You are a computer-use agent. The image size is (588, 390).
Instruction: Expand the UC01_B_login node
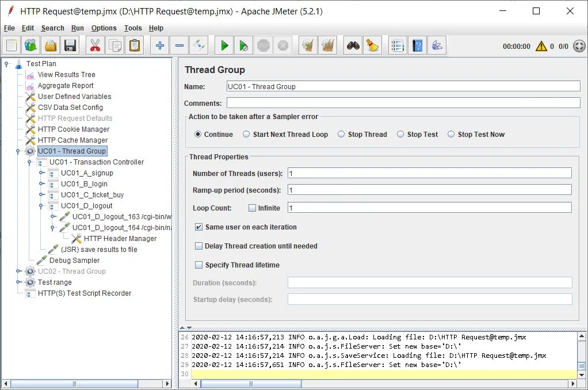pos(41,183)
